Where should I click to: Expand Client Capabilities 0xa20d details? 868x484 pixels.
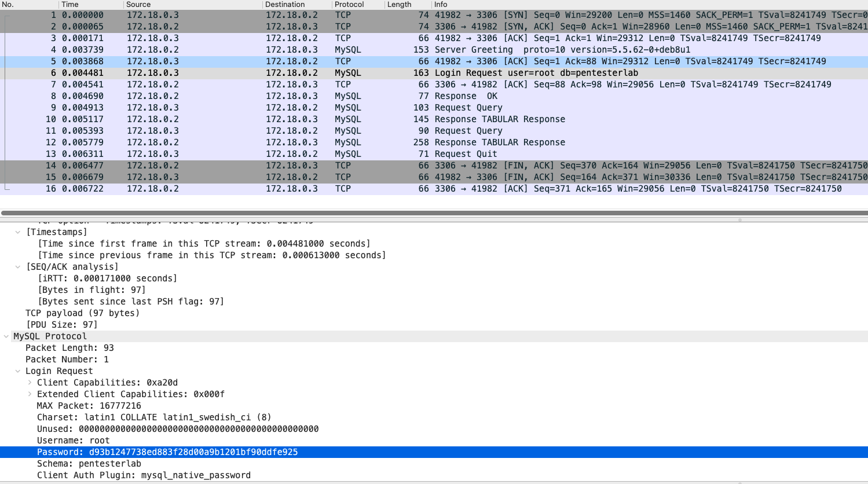click(30, 383)
